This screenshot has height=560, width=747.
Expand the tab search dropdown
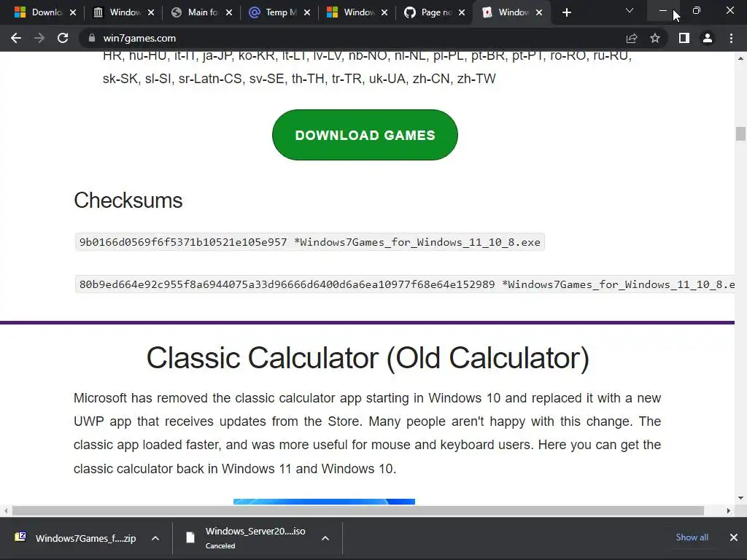pyautogui.click(x=630, y=10)
